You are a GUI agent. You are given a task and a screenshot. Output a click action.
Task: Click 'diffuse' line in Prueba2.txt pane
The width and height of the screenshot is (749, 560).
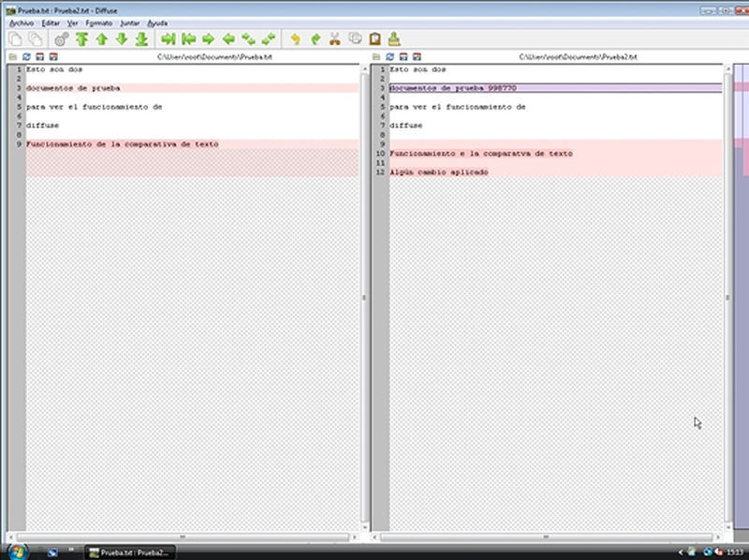pyautogui.click(x=406, y=125)
